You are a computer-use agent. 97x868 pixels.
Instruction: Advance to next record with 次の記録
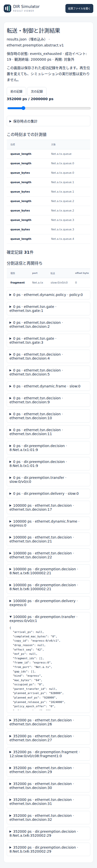(x=37, y=91)
